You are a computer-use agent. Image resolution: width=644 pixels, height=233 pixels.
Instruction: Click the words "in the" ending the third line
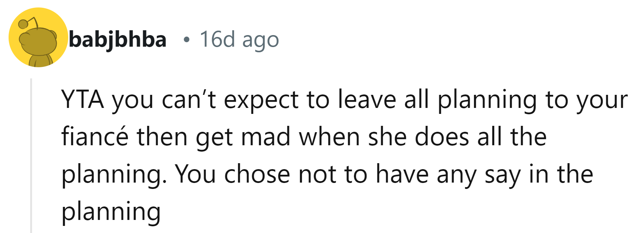point(561,174)
